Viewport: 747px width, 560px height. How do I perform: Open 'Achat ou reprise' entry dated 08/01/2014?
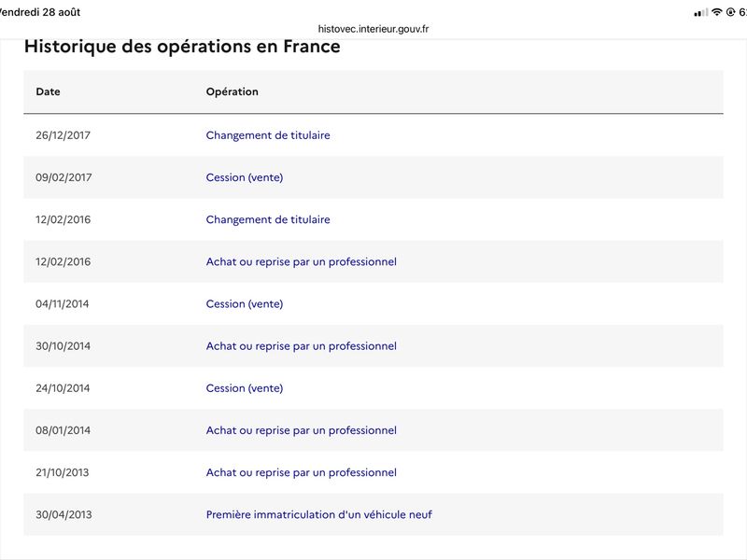tap(301, 430)
